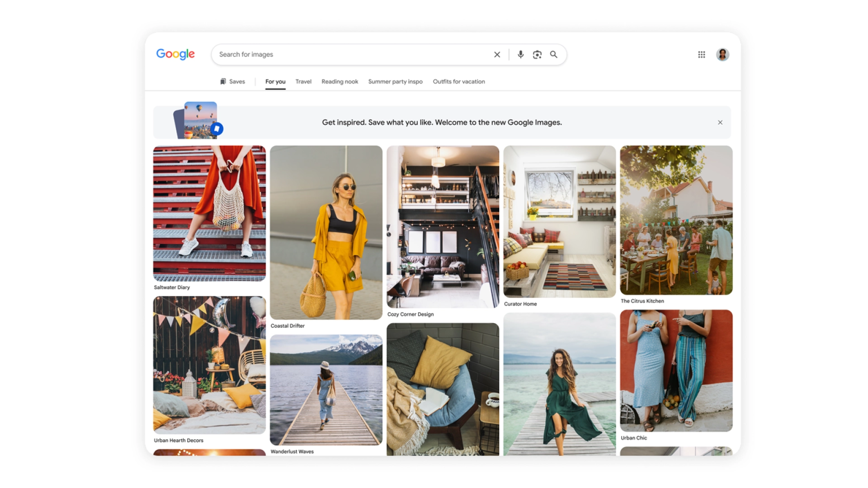
Task: Focus the Search for images field
Action: tap(353, 55)
